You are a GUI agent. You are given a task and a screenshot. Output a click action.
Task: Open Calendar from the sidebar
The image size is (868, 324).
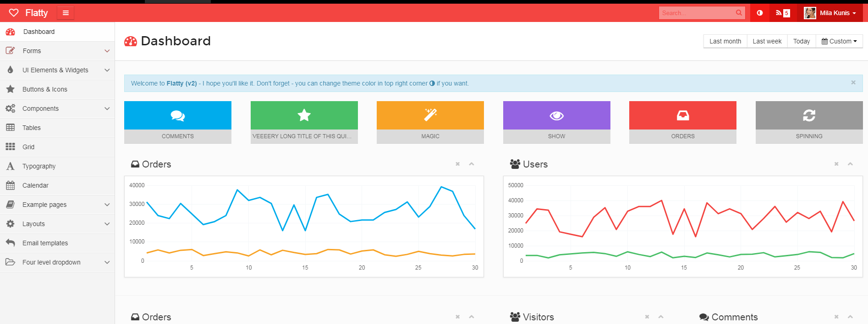pos(35,185)
